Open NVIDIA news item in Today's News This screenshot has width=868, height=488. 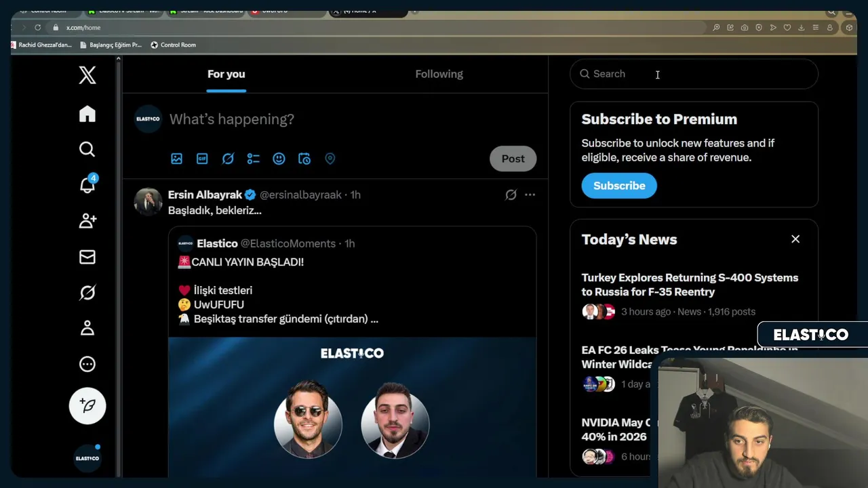click(616, 430)
